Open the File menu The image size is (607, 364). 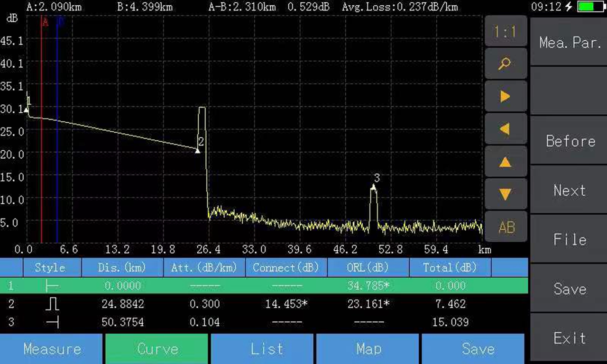point(570,240)
